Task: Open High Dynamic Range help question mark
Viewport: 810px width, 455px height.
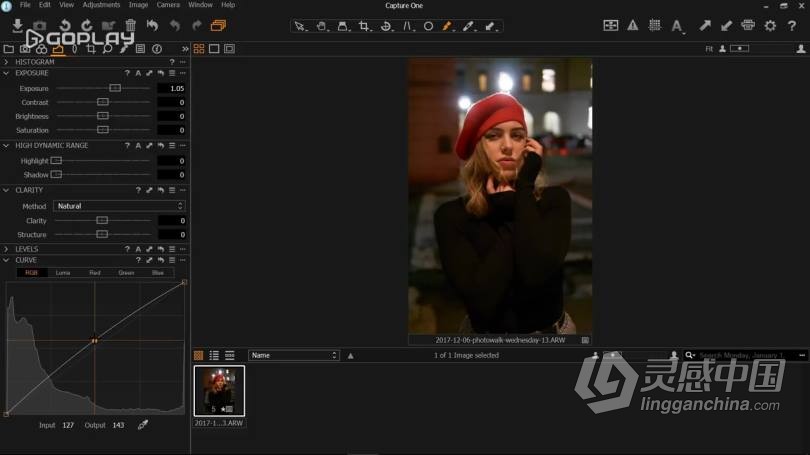Action: (x=127, y=146)
